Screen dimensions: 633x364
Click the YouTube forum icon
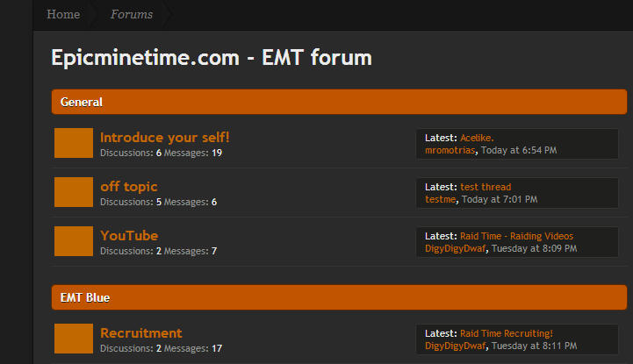point(74,241)
